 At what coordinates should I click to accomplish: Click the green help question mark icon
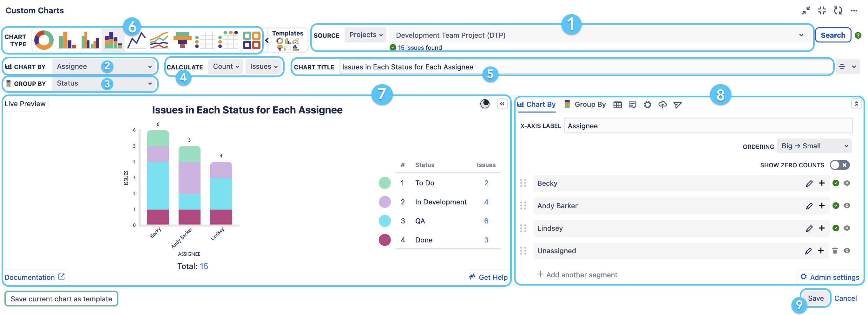click(x=858, y=35)
